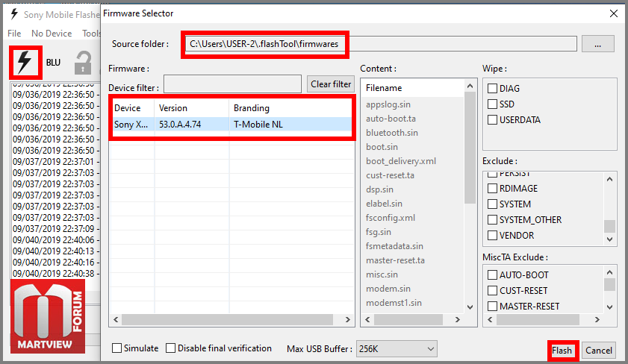Click the MiscTA Exclude scroll up arrow

[609, 272]
